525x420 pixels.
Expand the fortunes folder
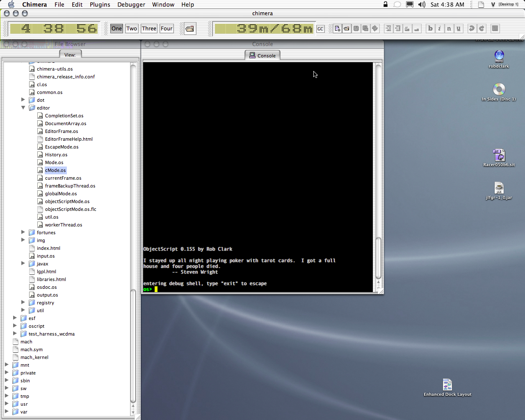point(23,233)
